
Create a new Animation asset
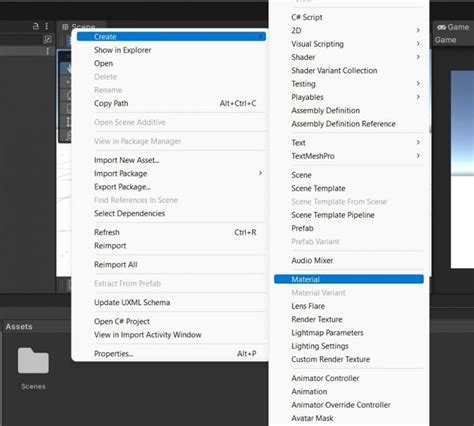349,392
